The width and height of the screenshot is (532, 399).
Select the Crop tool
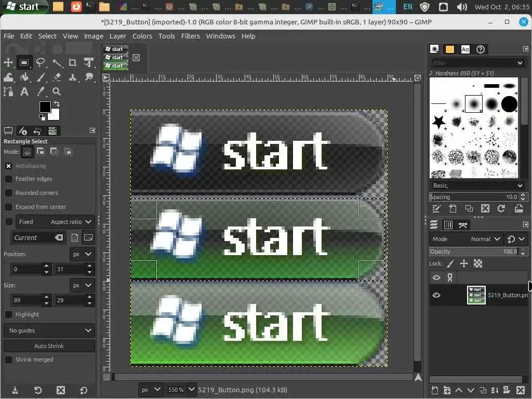tap(73, 62)
